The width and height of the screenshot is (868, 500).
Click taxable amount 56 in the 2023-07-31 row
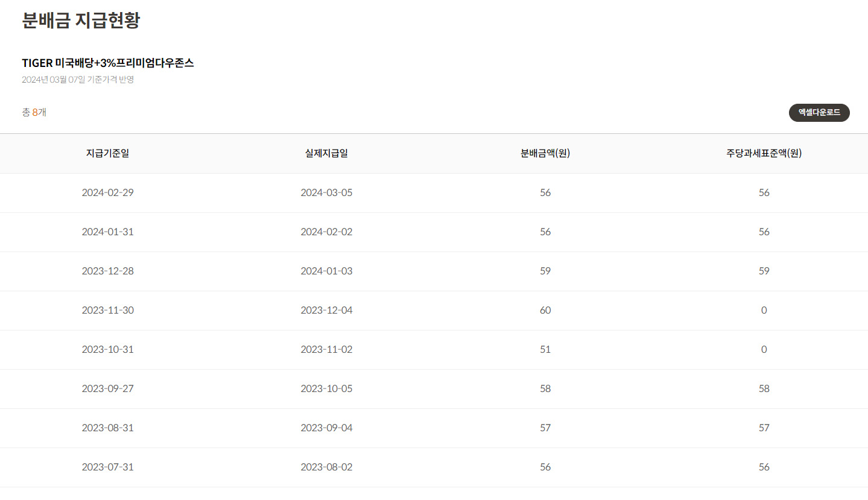[x=764, y=467]
